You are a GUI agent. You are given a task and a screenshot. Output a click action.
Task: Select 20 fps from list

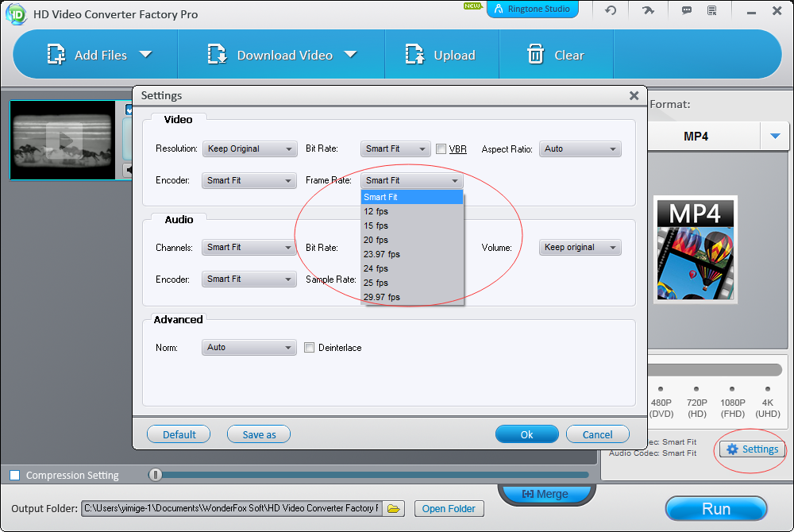pyautogui.click(x=411, y=240)
